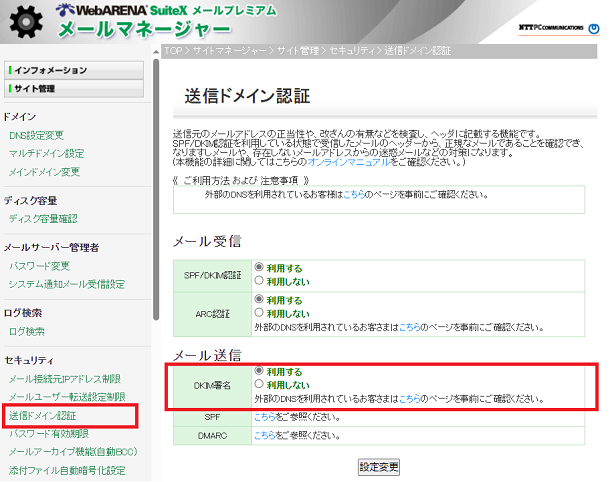This screenshot has width=614, height=482.
Task: Open パスワード変更 in sidebar
Action: click(x=40, y=266)
